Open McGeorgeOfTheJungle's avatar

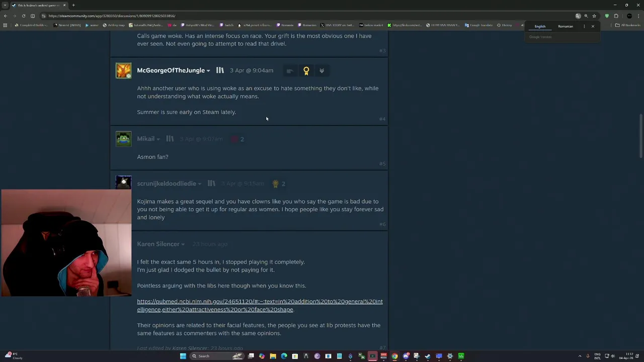[x=123, y=70]
